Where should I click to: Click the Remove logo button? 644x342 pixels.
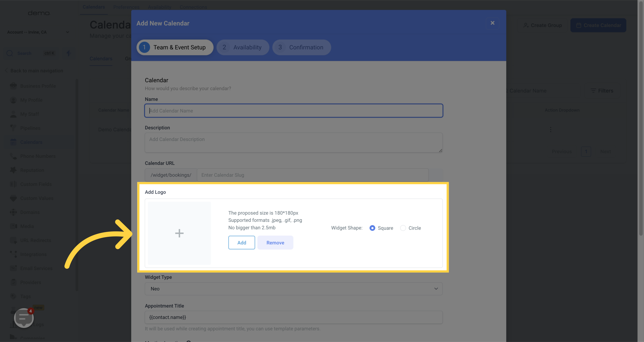pyautogui.click(x=275, y=242)
